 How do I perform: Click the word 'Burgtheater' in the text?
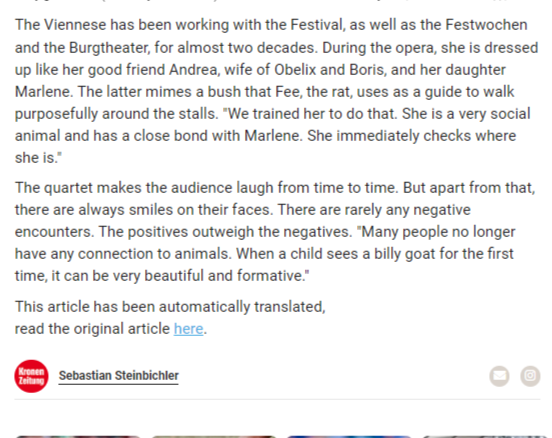pos(109,48)
